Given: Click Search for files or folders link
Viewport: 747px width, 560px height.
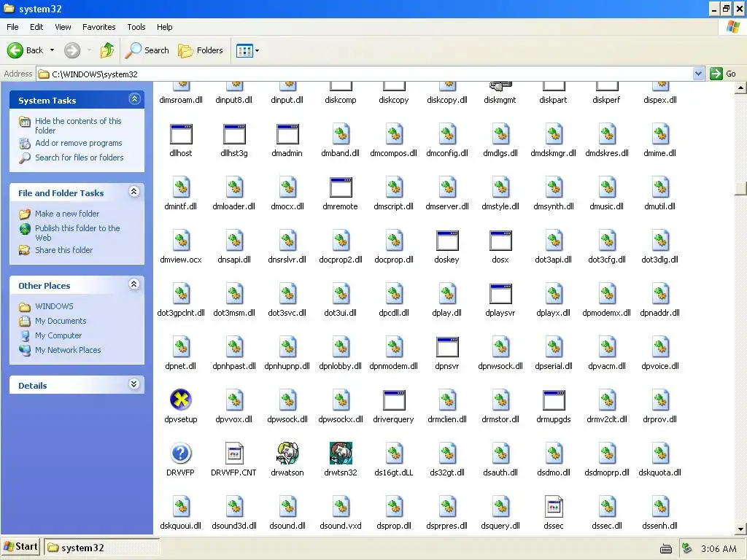Looking at the screenshot, I should click(x=79, y=157).
